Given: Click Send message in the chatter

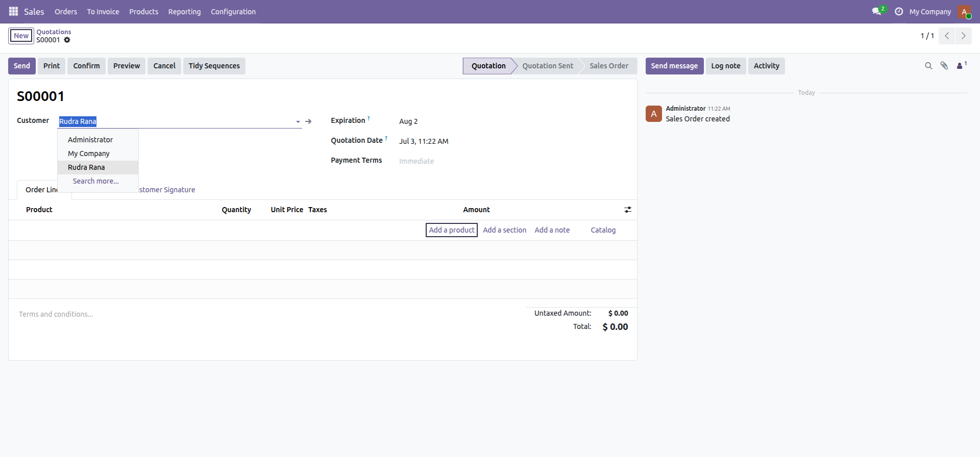Looking at the screenshot, I should [674, 66].
